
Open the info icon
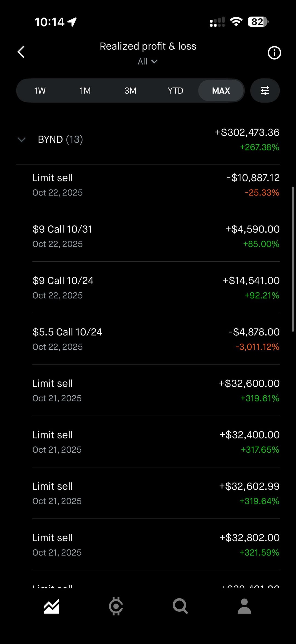click(x=274, y=53)
